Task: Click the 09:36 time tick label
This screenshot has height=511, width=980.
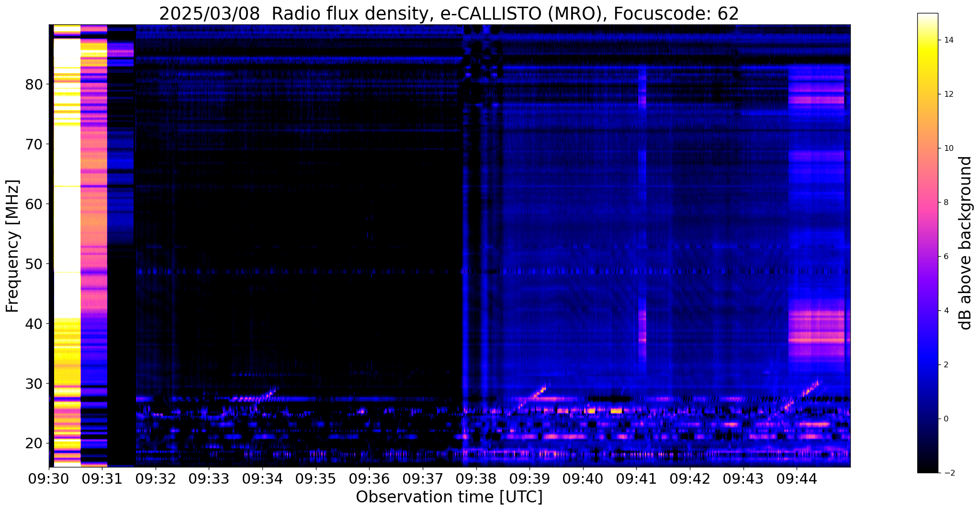Action: (x=369, y=479)
